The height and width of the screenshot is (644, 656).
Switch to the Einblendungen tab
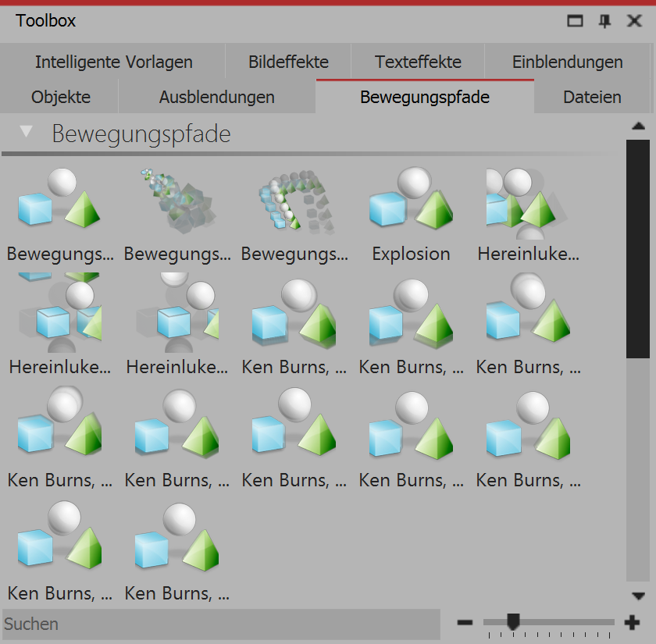566,62
